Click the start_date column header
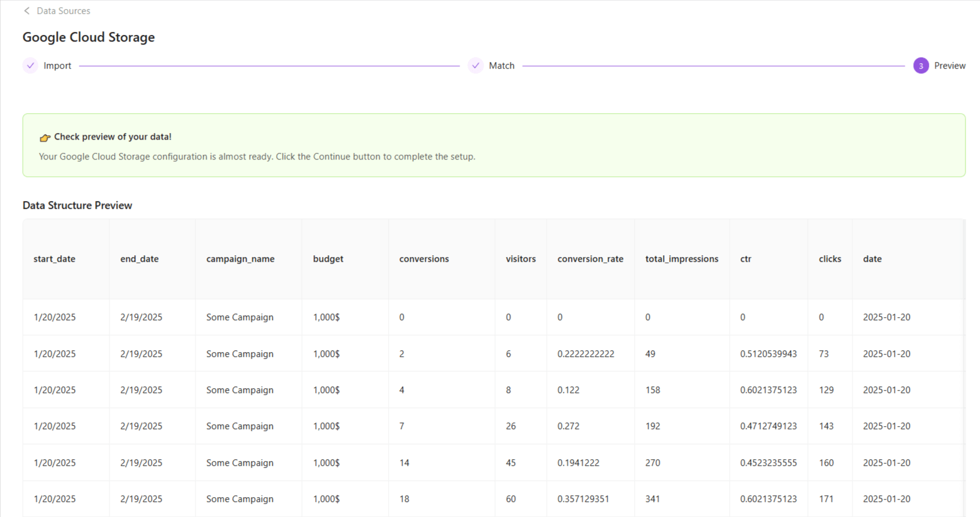980x517 pixels. click(x=55, y=259)
